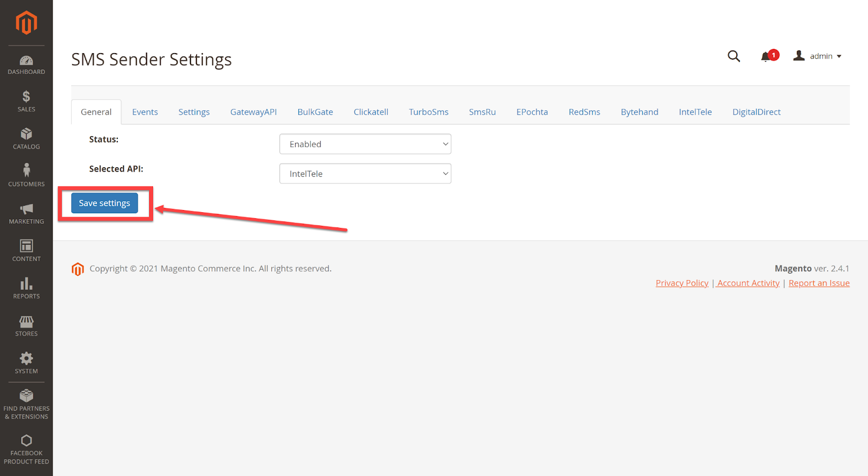Viewport: 868px width, 476px height.
Task: Open the BulkGate tab
Action: point(315,112)
